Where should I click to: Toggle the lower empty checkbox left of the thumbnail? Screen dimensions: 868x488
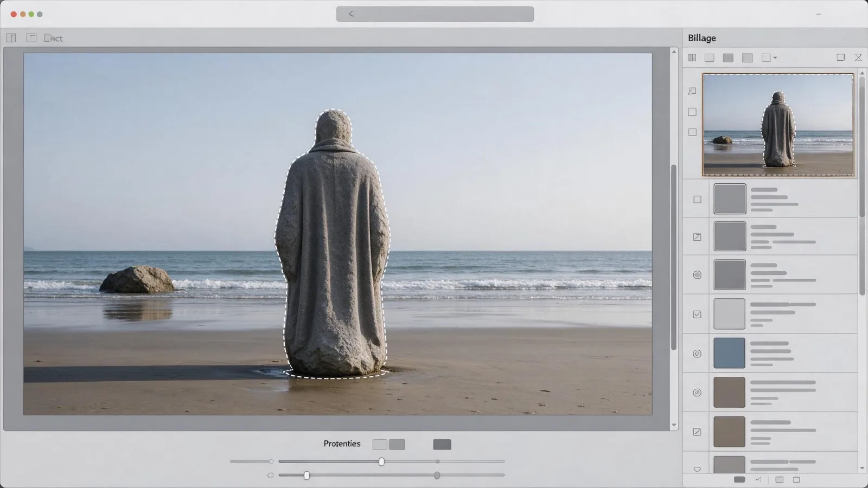692,132
